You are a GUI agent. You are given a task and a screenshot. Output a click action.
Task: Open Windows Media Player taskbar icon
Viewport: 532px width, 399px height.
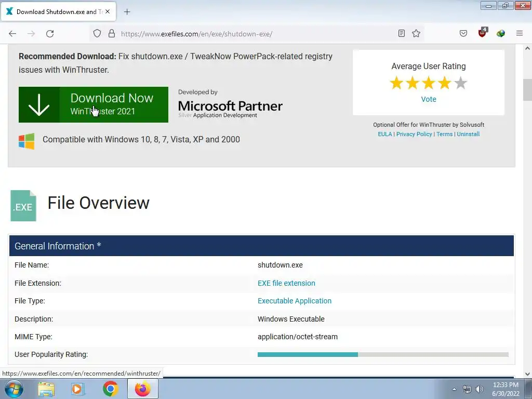(77, 389)
